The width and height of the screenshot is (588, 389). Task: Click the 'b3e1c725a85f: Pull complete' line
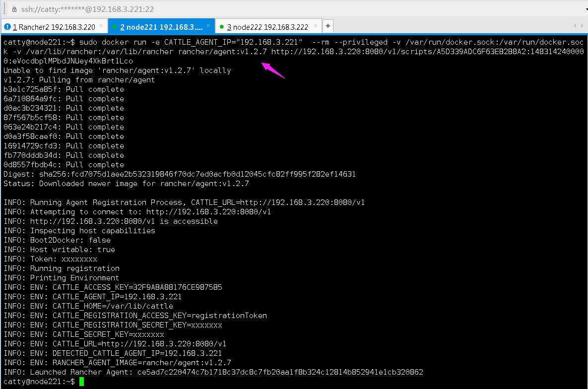tap(64, 89)
